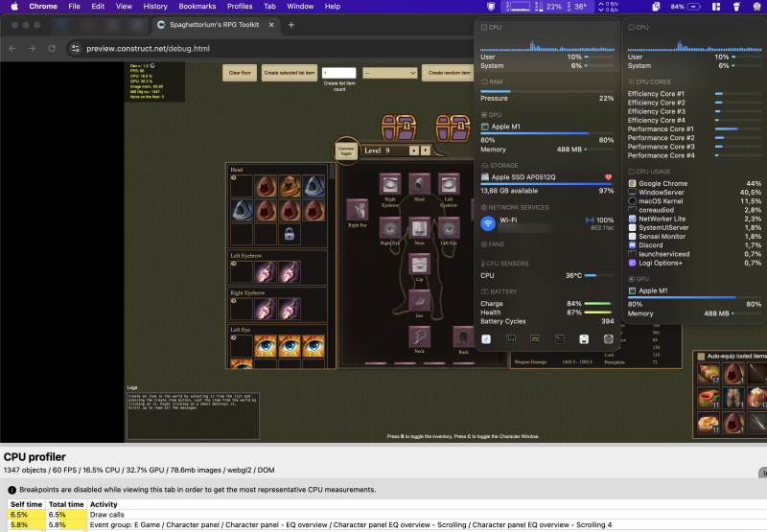Click Create random item button
767x532 pixels.
pyautogui.click(x=449, y=73)
